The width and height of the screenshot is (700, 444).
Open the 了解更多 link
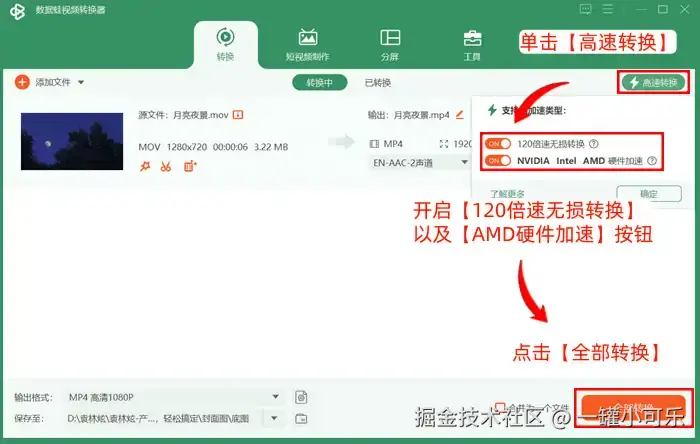[x=507, y=194]
